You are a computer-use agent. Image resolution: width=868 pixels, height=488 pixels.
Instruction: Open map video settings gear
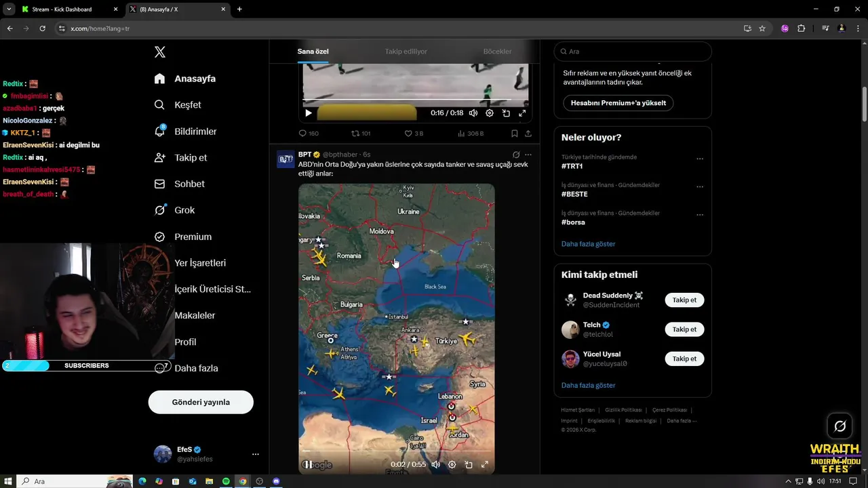452,464
